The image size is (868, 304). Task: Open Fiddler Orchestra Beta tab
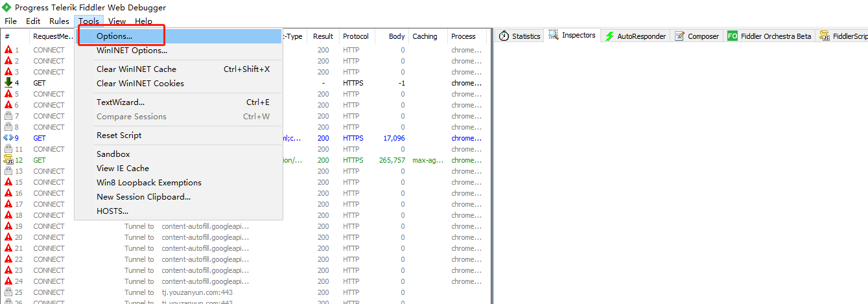click(x=769, y=36)
